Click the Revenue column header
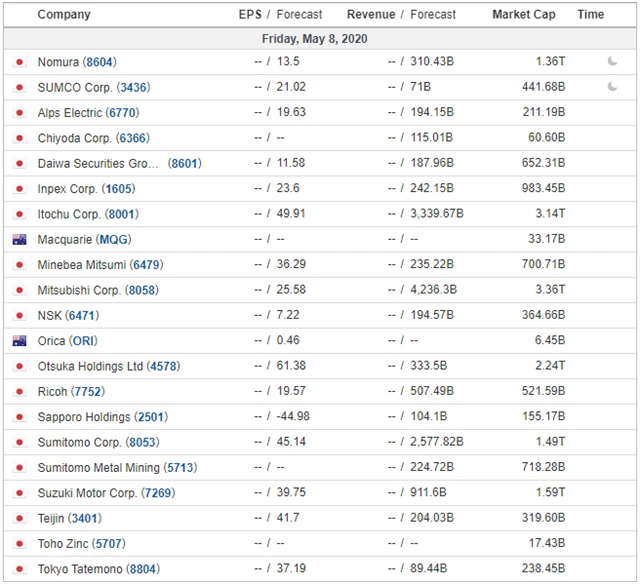Screen dimensions: 640x584 (x=371, y=15)
